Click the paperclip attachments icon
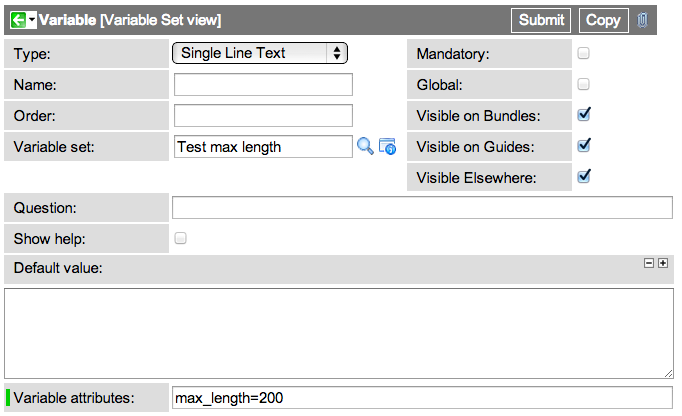The height and width of the screenshot is (416, 682). coord(642,20)
